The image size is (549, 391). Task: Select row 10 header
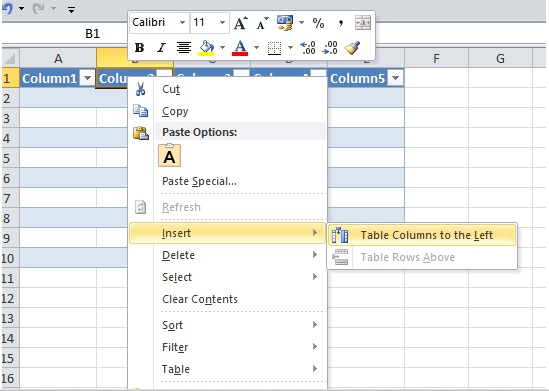10,258
